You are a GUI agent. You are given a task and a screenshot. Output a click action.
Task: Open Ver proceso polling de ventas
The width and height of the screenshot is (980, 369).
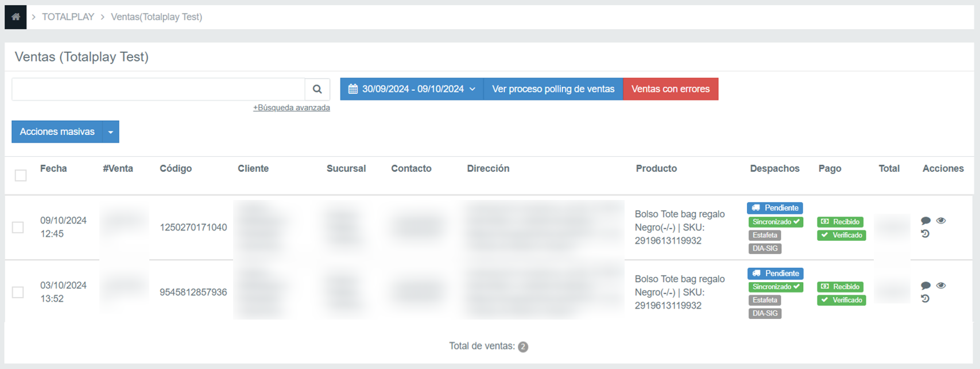coord(553,89)
